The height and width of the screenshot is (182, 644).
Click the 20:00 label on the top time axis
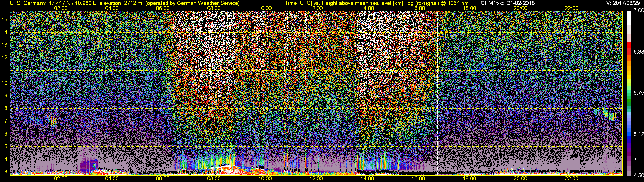520,8
